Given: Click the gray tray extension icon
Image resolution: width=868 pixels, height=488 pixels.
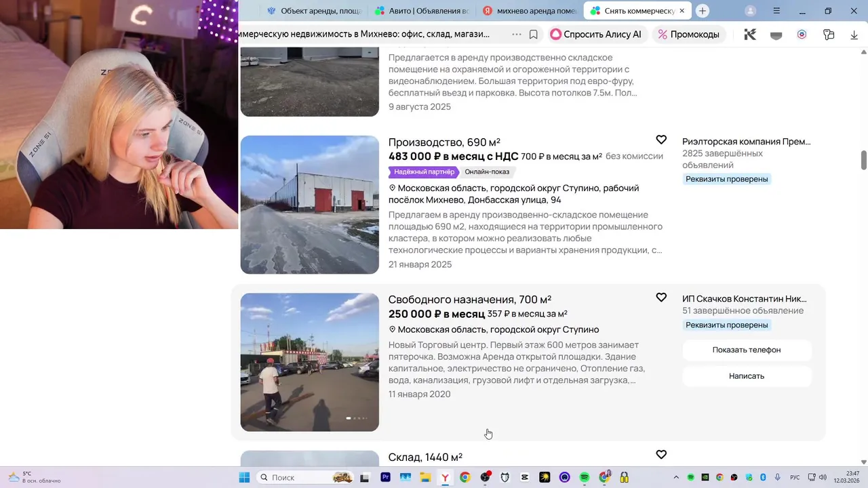Looking at the screenshot, I should pyautogui.click(x=776, y=35).
